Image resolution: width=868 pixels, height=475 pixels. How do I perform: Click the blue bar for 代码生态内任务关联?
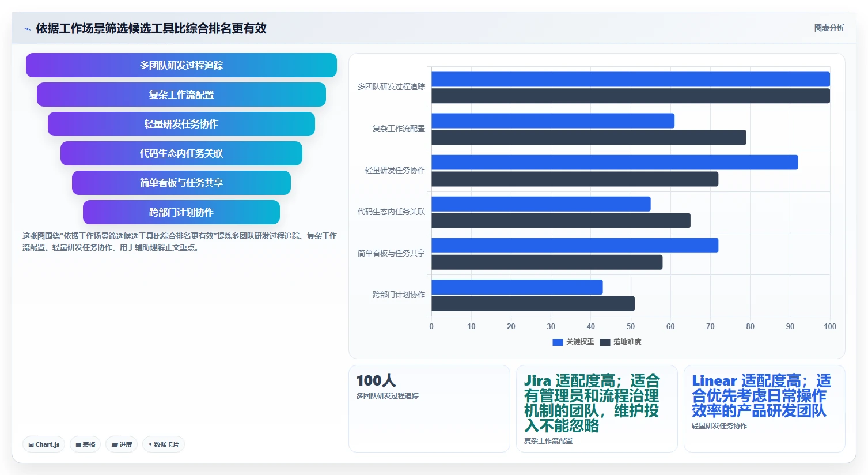pos(541,203)
